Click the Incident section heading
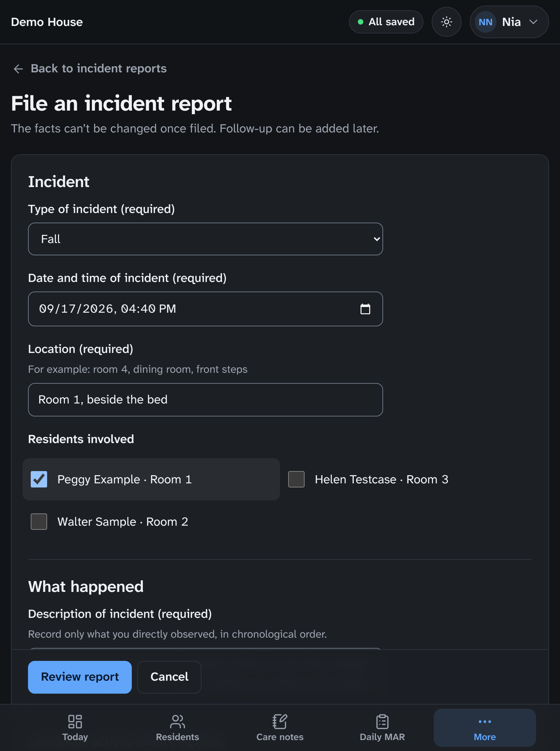This screenshot has width=560, height=751. point(59,182)
